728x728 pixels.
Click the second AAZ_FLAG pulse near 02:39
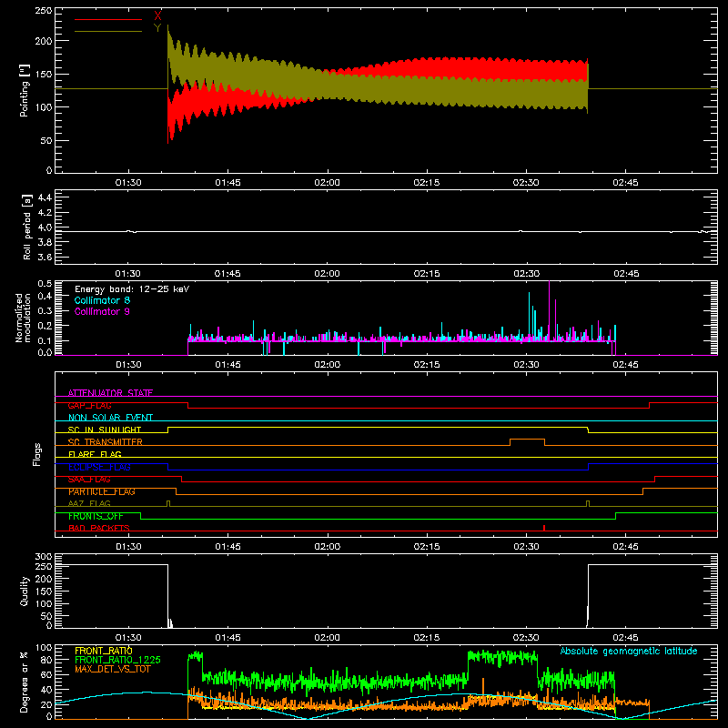coord(588,503)
